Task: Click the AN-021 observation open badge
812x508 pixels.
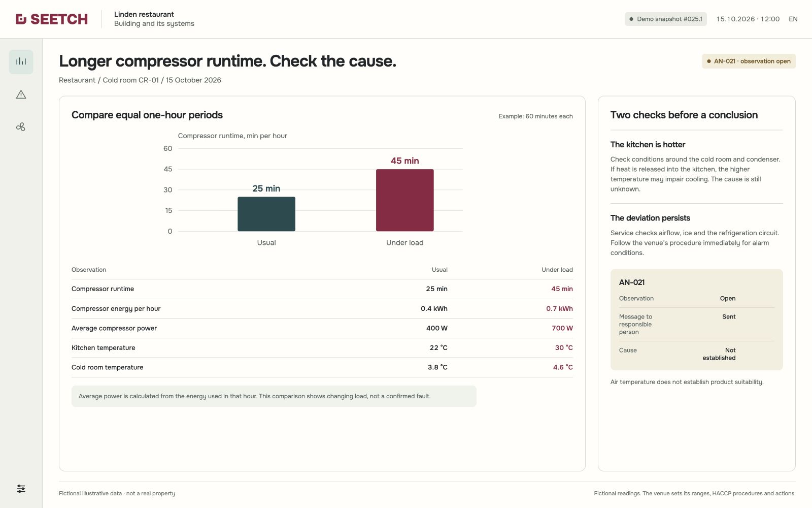Action: point(749,61)
